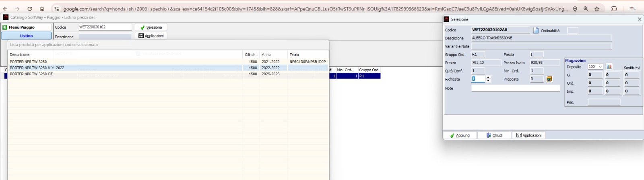Viewport: 644px width, 180px height.
Task: Click the NP6C1D0P/NP6B1D0P Telaio cell
Action: (x=308, y=62)
